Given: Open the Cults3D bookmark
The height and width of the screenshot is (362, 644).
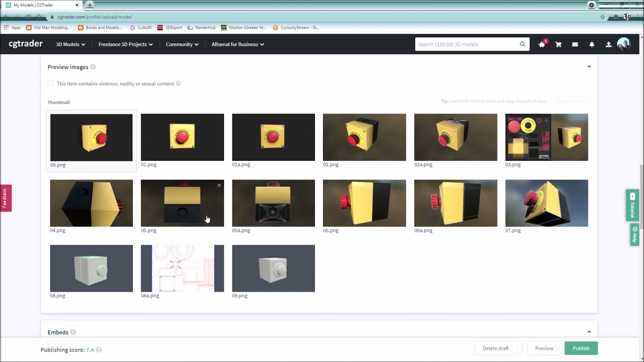Looking at the screenshot, I should (x=140, y=28).
